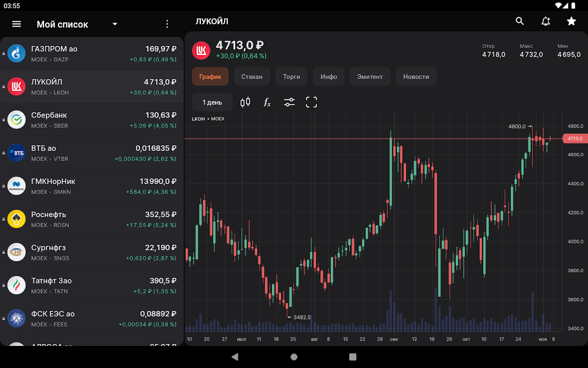Go to Android home screen
588x368 pixels.
294,357
